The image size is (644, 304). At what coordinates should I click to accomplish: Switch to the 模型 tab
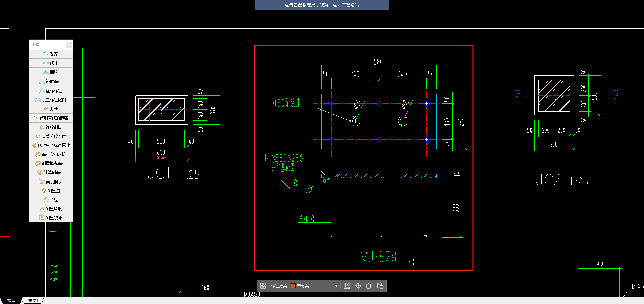coord(11,301)
